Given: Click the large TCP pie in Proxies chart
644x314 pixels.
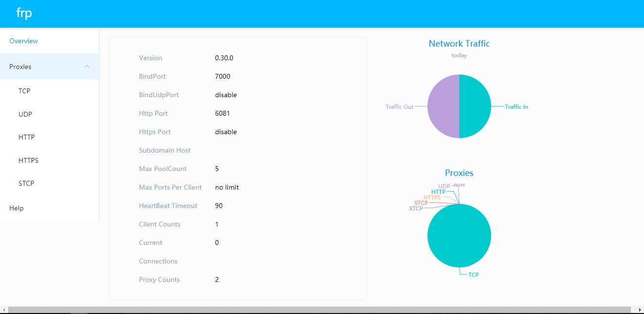Looking at the screenshot, I should [459, 237].
